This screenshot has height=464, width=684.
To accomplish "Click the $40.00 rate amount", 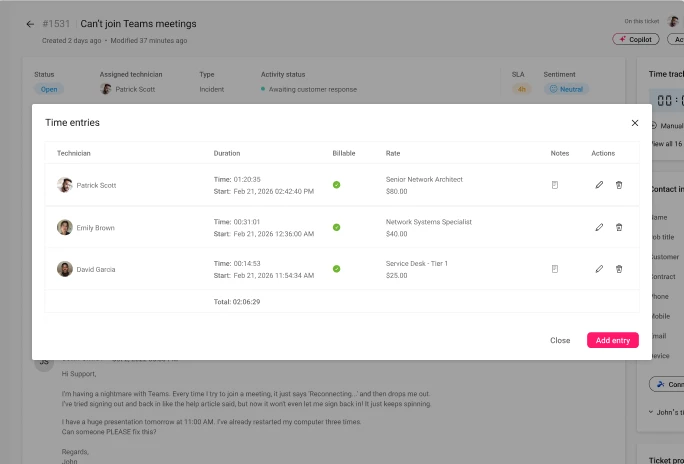I will click(x=397, y=234).
